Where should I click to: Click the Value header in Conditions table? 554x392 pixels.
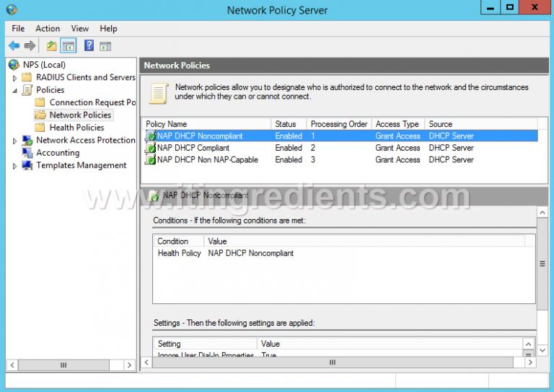click(x=364, y=241)
